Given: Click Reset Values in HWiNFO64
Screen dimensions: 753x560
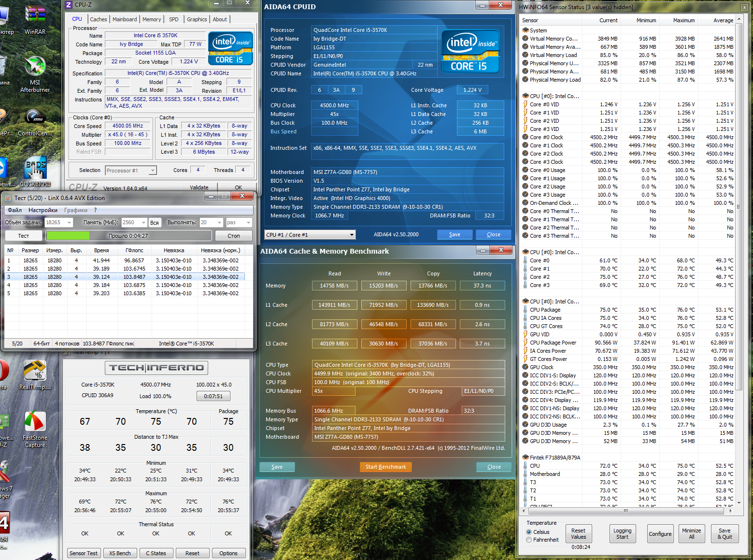Looking at the screenshot, I should pyautogui.click(x=578, y=533).
